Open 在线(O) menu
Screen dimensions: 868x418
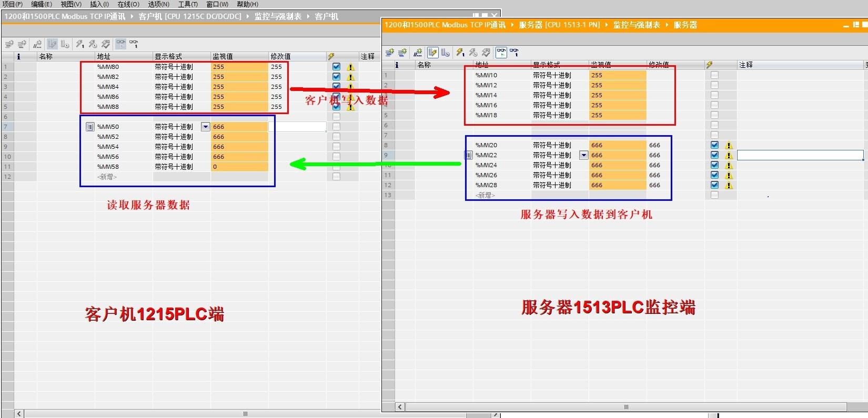(128, 4)
